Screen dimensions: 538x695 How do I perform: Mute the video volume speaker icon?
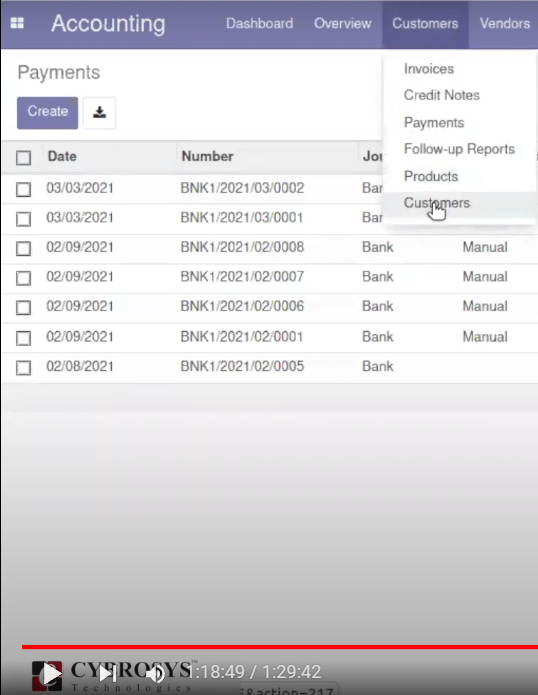point(155,674)
